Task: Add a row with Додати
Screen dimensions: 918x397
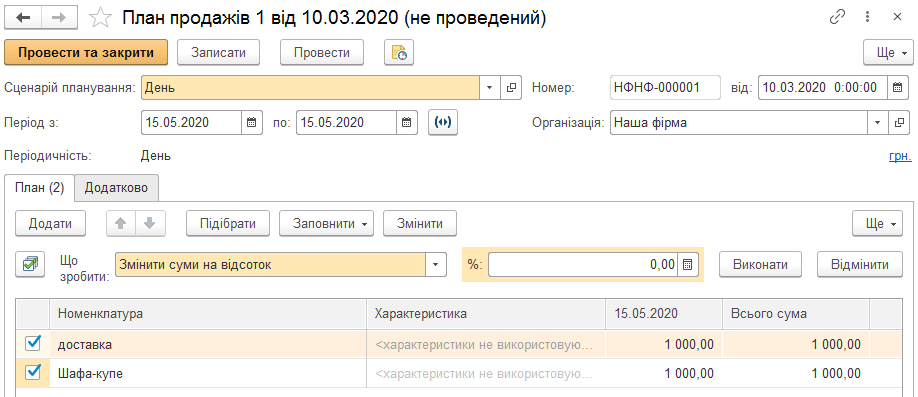Action: (x=50, y=223)
